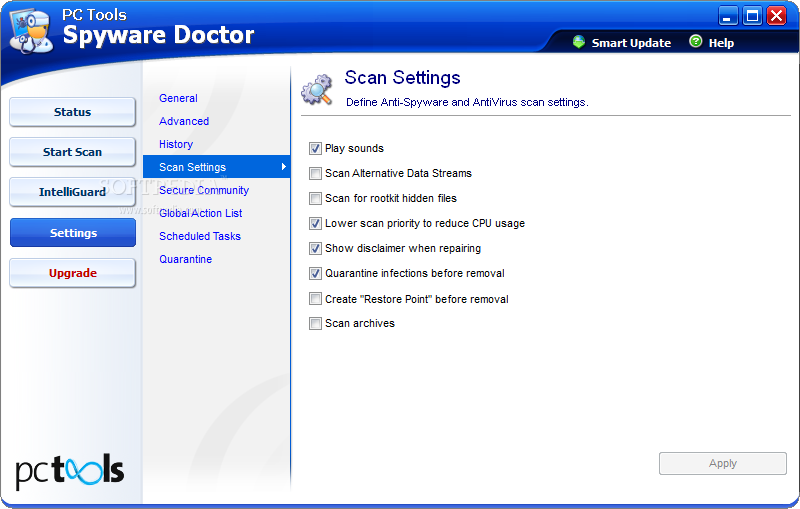Minimize the Spyware Doctor window
This screenshot has width=800, height=509.
point(728,16)
